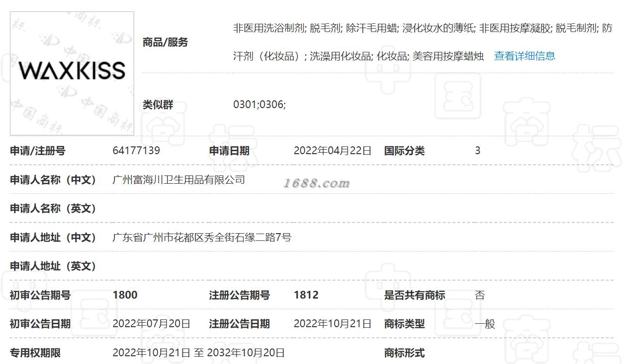The image size is (633, 364).
Task: Click the shared trademark value 否
Action: pyautogui.click(x=480, y=295)
